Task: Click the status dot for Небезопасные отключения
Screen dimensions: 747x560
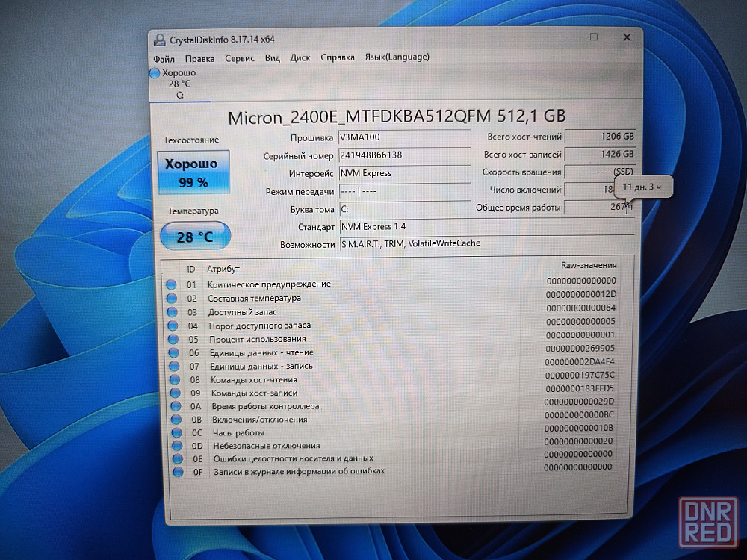Action: (x=177, y=446)
